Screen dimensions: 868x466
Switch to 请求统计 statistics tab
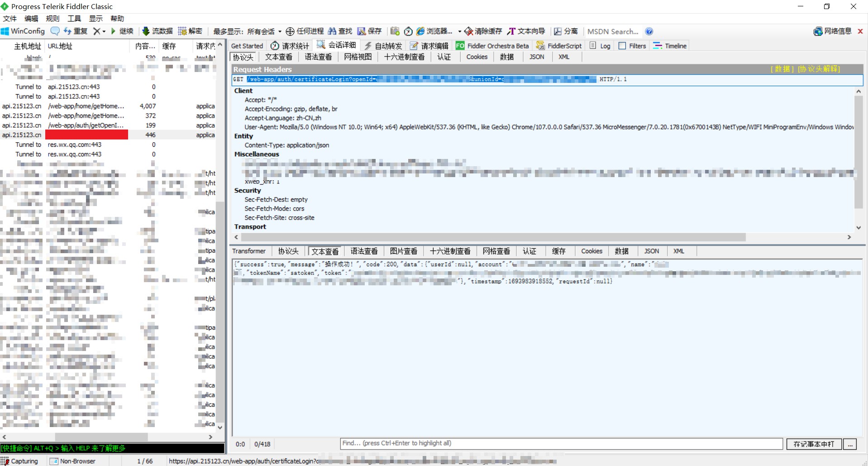click(x=290, y=46)
